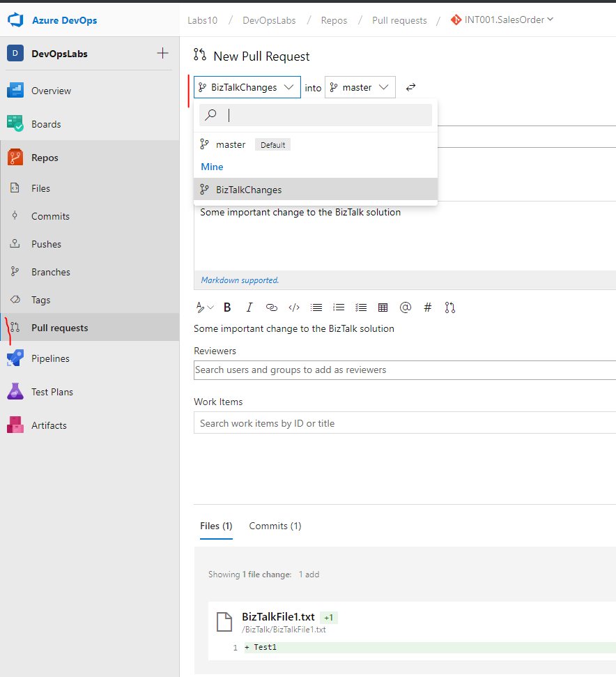Apply bold formatting

pyautogui.click(x=227, y=307)
